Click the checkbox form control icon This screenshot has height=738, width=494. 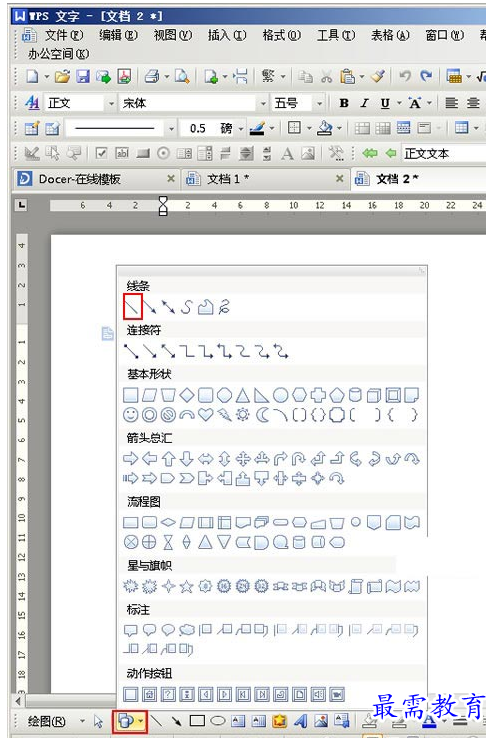(101, 153)
